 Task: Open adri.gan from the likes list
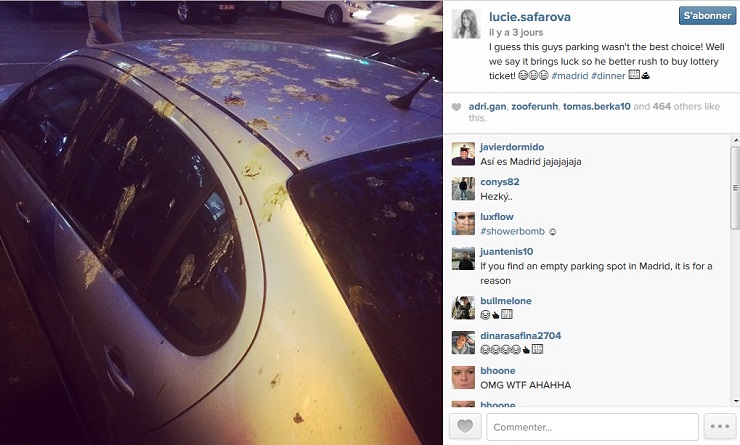[x=487, y=107]
